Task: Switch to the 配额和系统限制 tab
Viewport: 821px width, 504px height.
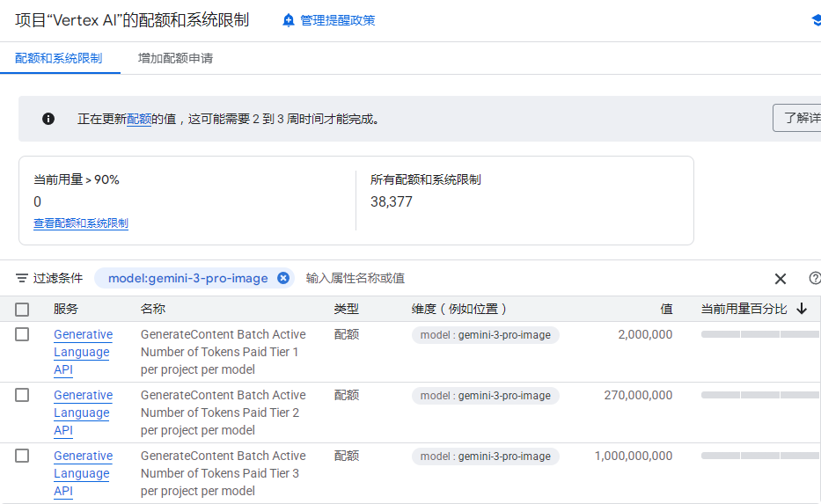Action: tap(59, 58)
